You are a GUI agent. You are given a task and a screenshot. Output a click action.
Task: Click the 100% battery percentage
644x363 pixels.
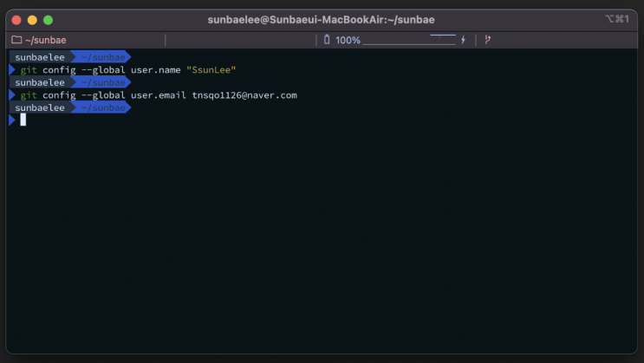(x=348, y=40)
